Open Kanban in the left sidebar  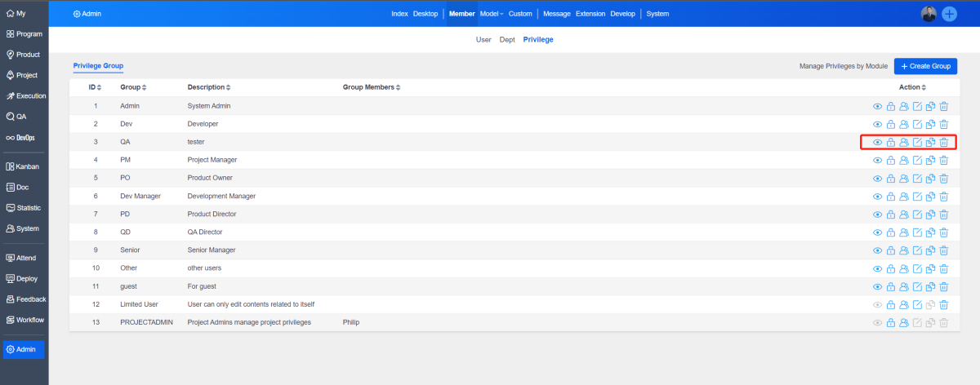pyautogui.click(x=24, y=166)
